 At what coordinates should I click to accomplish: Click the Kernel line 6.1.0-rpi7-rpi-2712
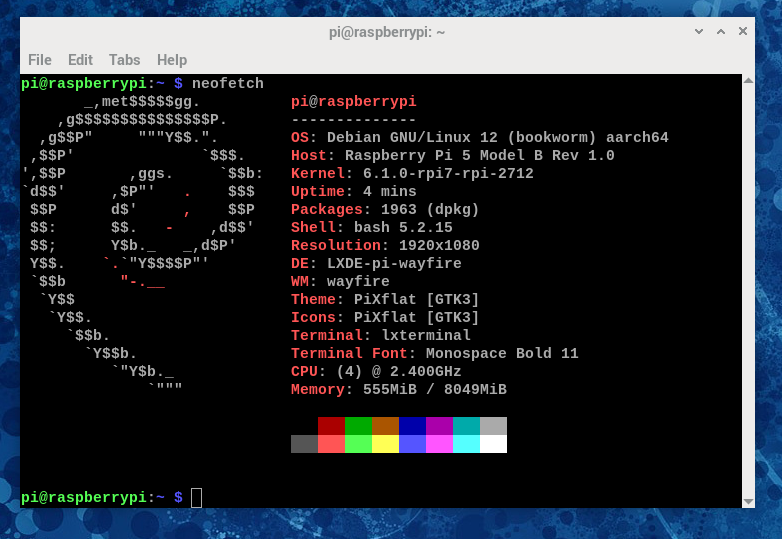point(412,173)
